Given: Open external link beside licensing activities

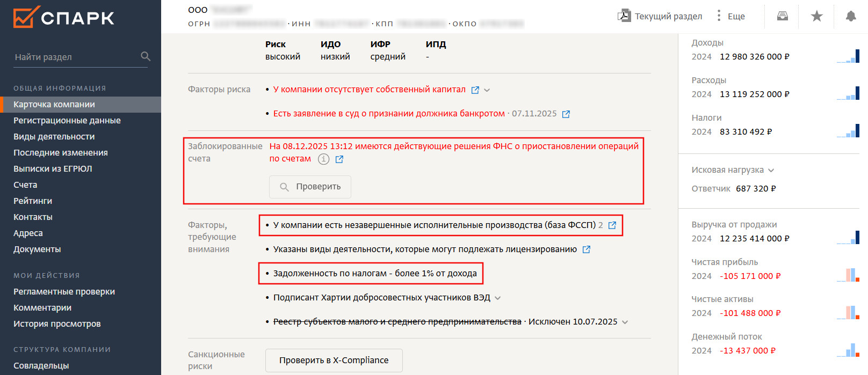Looking at the screenshot, I should pos(587,249).
